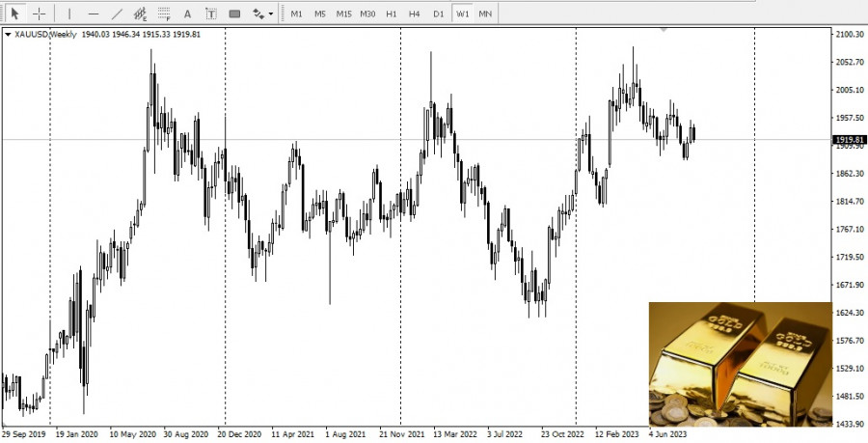Click the 1 Aug 2021 date label
This screenshot has width=868, height=443.
[x=345, y=434]
